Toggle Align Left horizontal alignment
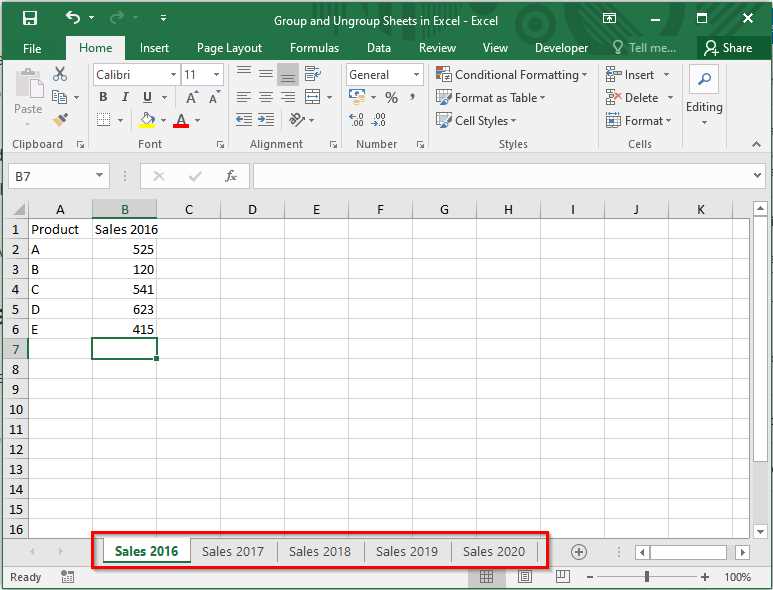The image size is (773, 590). coord(244,97)
